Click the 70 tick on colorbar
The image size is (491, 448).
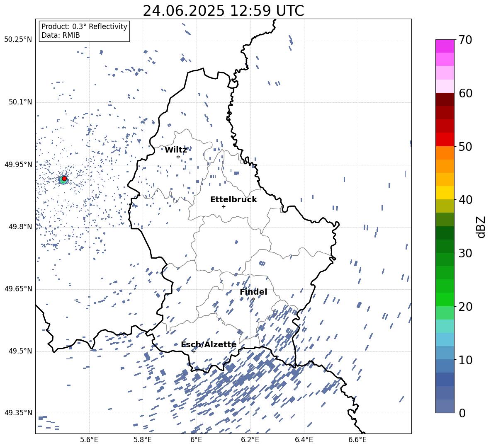point(465,40)
